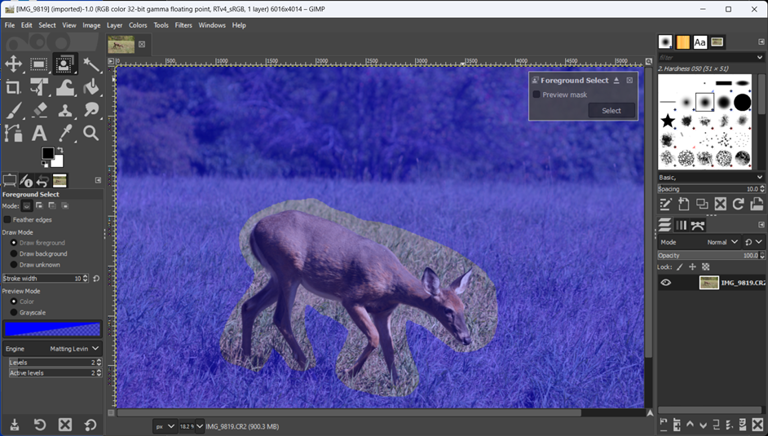The width and height of the screenshot is (768, 436).
Task: Switch to Undo History tab
Action: 43,181
